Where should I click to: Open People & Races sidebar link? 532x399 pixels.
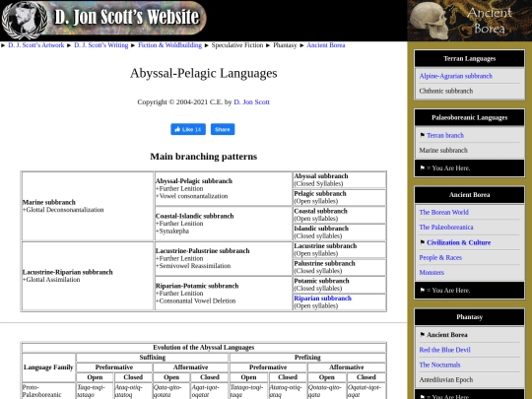pos(440,257)
